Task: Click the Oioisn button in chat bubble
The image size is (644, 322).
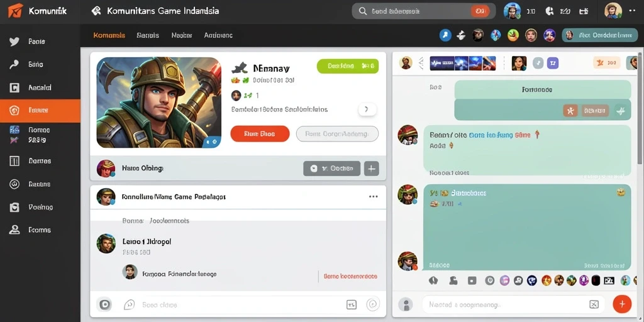Action: pos(594,110)
